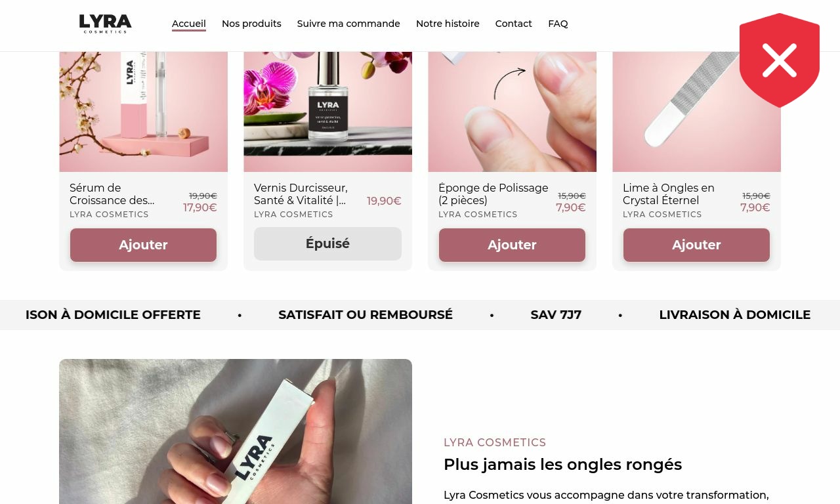Open the Sérum de Croissance product image
Viewport: 840px width, 504px height.
click(143, 112)
